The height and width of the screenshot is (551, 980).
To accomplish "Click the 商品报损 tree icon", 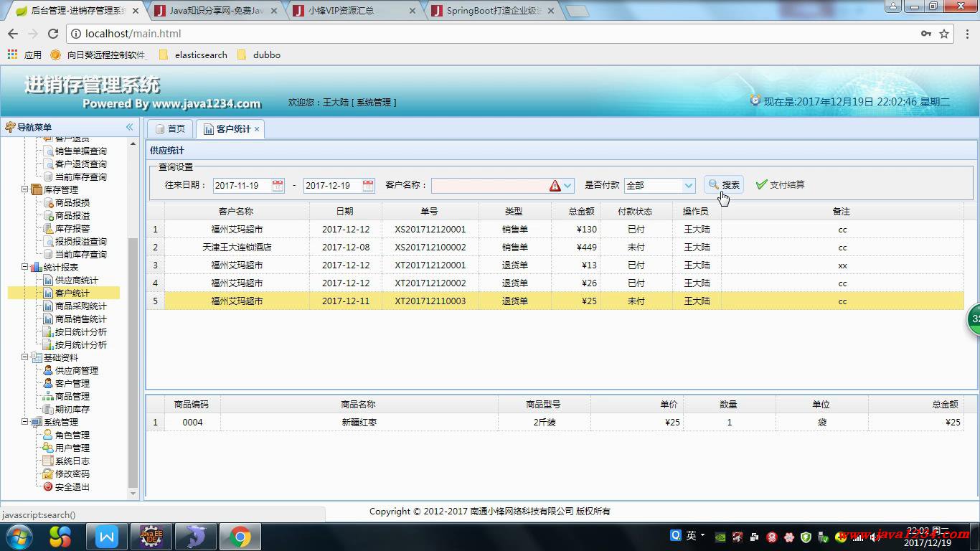I will (x=48, y=203).
